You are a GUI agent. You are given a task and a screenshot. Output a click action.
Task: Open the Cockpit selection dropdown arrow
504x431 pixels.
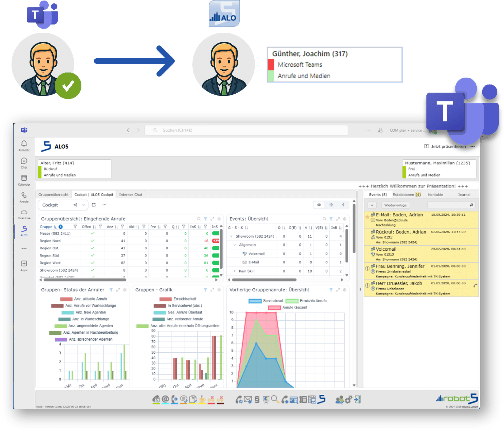(84, 205)
